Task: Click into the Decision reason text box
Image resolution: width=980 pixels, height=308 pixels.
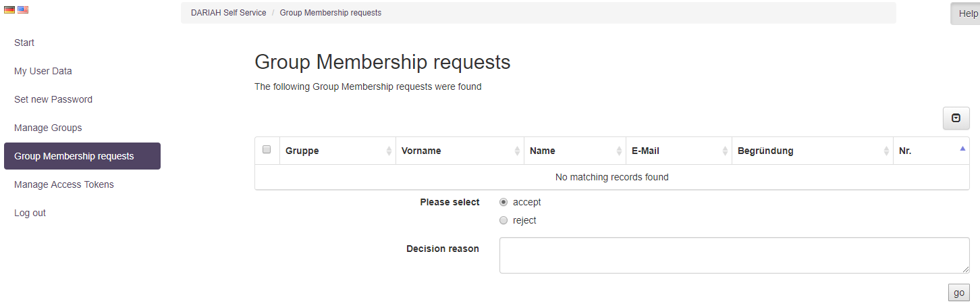Action: pos(734,255)
